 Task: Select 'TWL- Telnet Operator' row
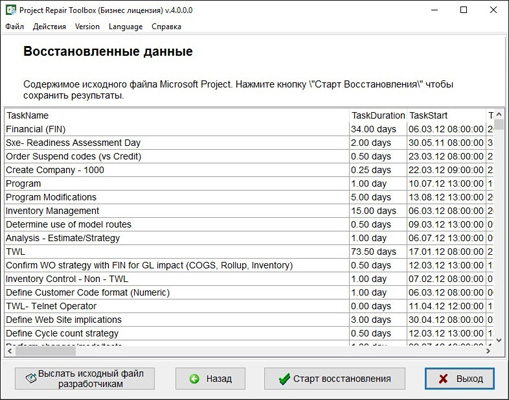click(x=249, y=306)
